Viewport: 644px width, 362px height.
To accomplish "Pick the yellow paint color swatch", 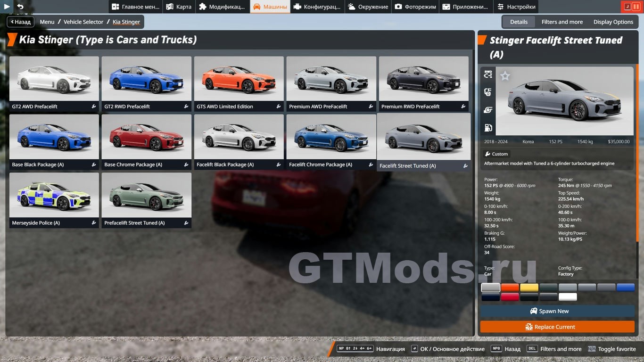I will (529, 288).
